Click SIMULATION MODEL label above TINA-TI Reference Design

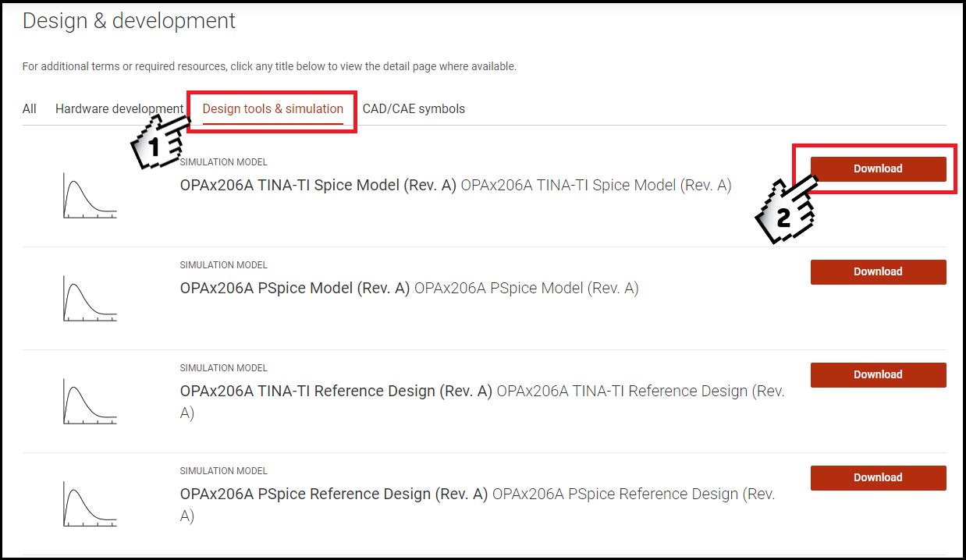[x=224, y=368]
